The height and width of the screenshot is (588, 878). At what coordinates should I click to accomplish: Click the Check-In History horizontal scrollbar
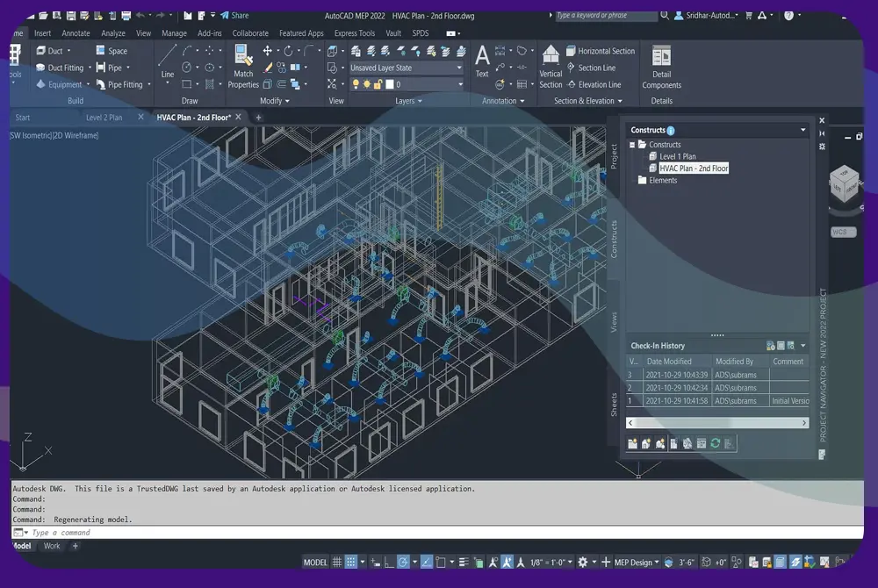click(x=717, y=423)
